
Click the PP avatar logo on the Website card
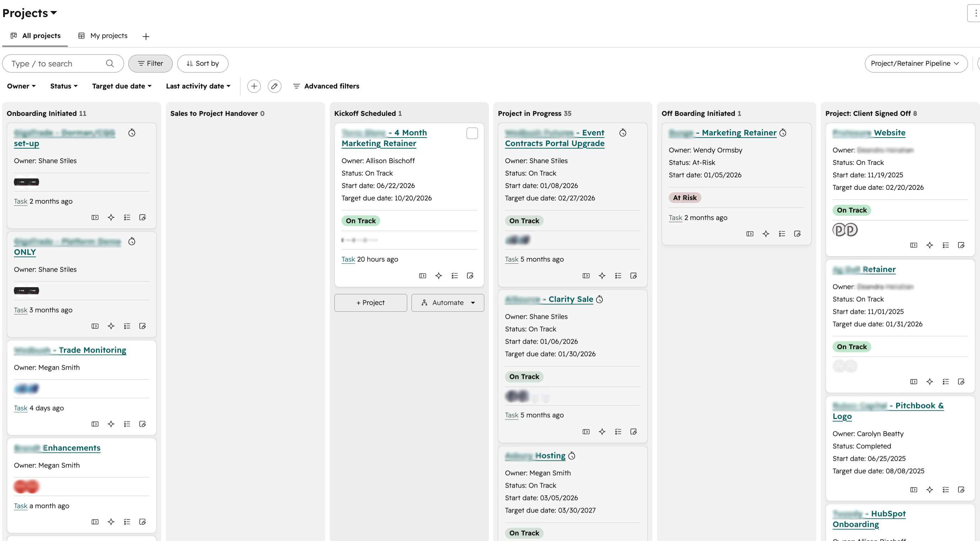click(x=845, y=230)
